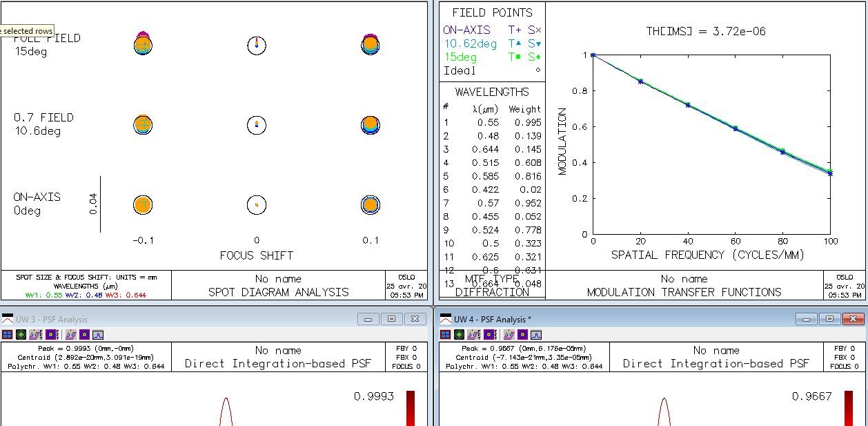The image size is (868, 426).
Task: Click the UW 4 - PSF Analysis * title bar
Action: tap(652, 319)
